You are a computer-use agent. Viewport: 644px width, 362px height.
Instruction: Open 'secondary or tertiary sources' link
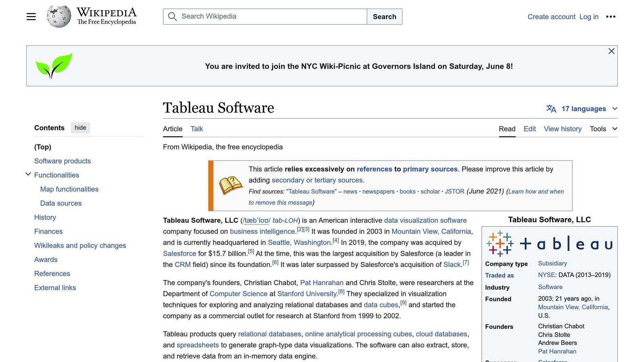(317, 180)
